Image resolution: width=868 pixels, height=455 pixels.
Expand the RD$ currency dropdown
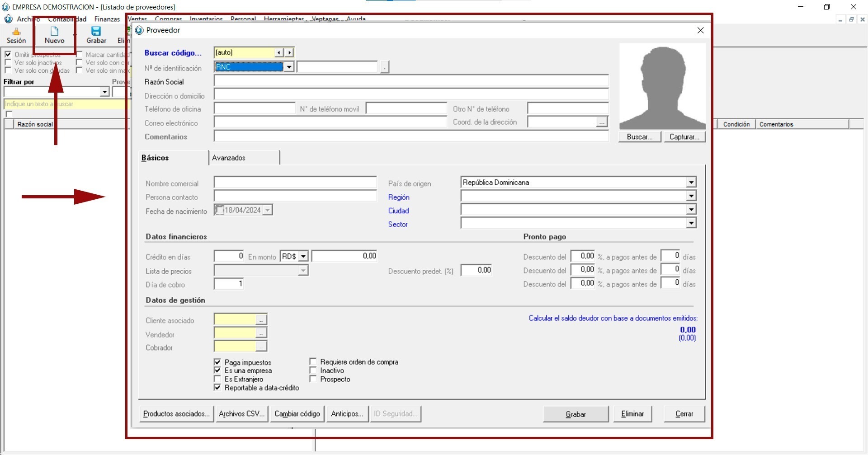(303, 257)
